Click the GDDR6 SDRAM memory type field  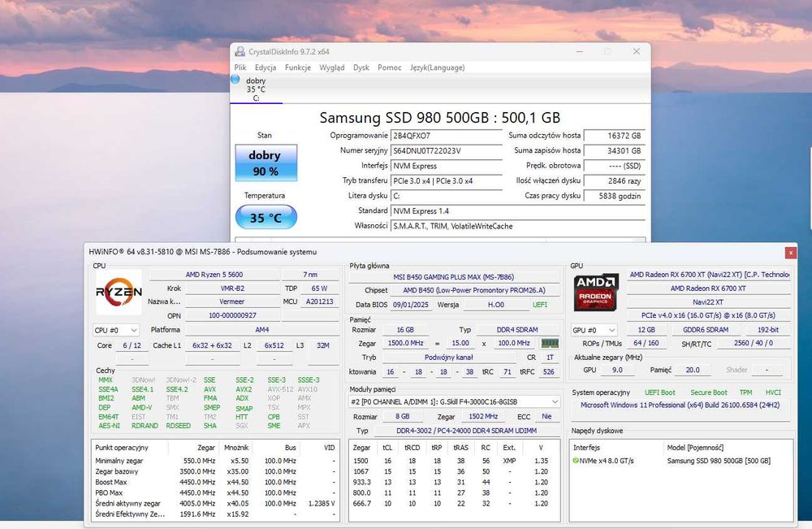coord(706,330)
